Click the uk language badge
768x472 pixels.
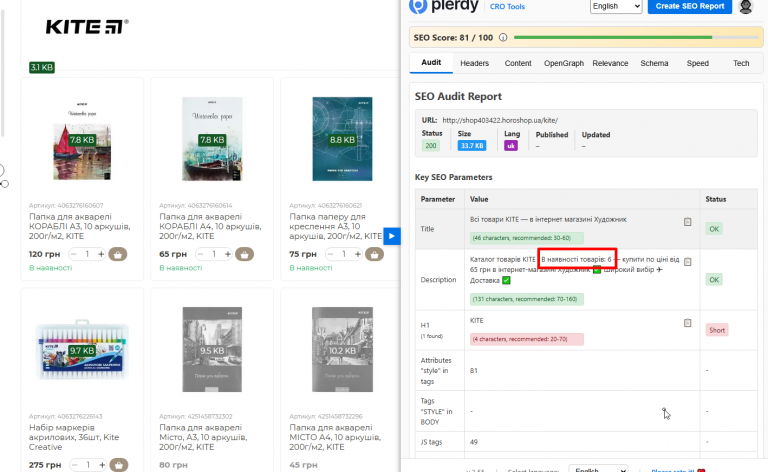(x=511, y=145)
